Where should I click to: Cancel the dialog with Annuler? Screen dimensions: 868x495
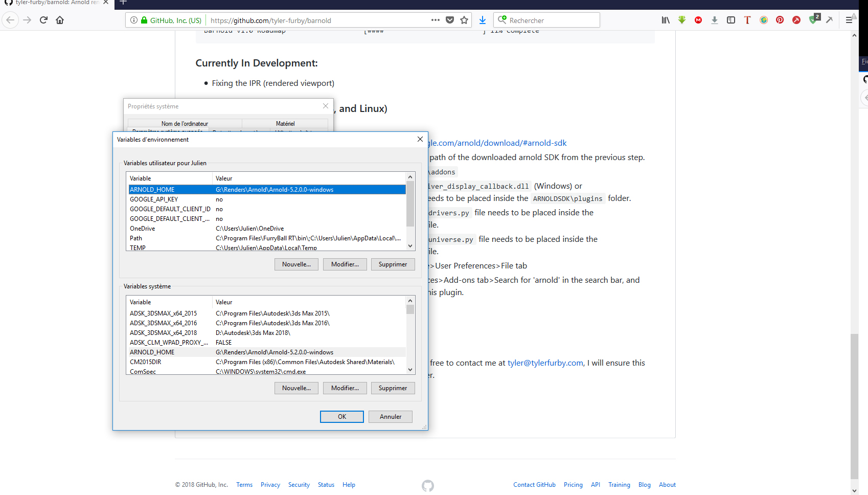[391, 417]
